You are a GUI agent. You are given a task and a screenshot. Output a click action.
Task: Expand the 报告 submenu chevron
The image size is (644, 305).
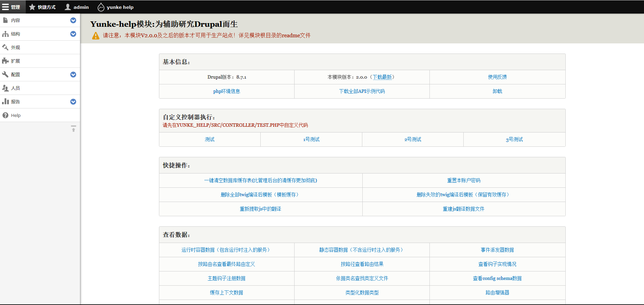pos(73,102)
